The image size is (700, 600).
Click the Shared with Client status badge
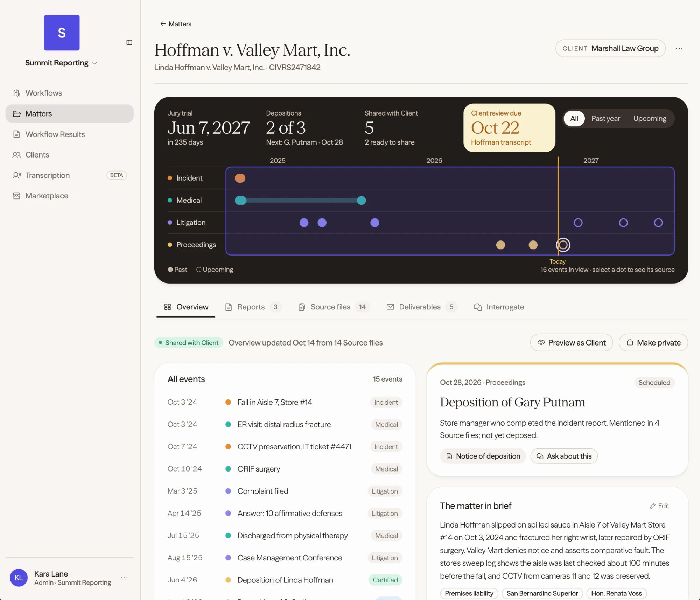coord(189,343)
